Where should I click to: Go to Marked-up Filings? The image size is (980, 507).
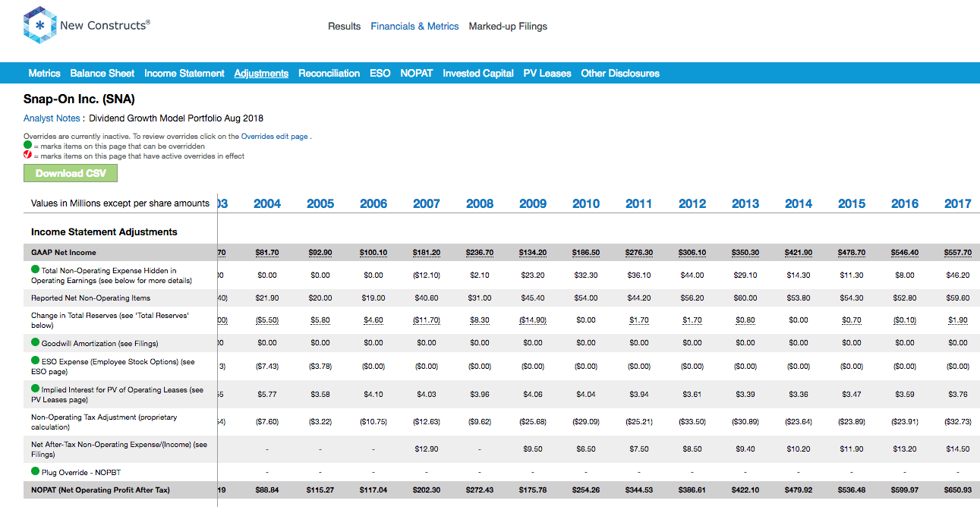(508, 26)
